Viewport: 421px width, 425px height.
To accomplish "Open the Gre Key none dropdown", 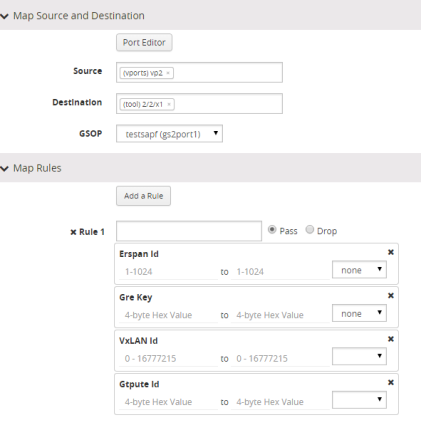I will pyautogui.click(x=359, y=313).
